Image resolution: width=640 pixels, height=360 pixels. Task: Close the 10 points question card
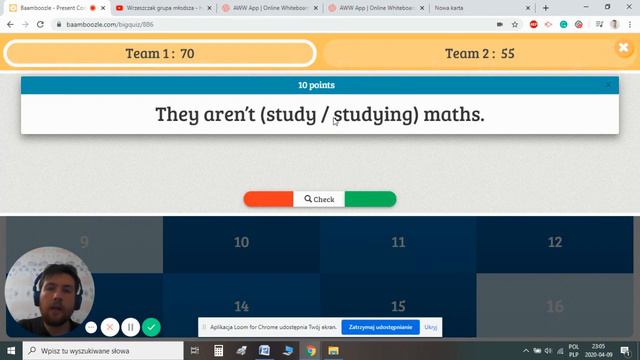[x=609, y=85]
